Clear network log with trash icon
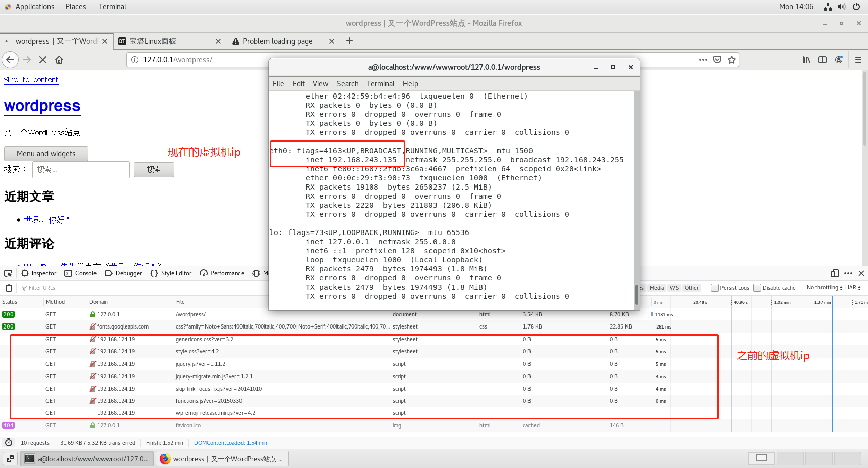868x468 pixels. (9, 288)
